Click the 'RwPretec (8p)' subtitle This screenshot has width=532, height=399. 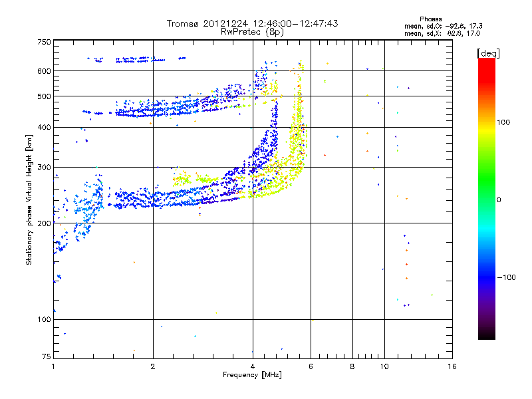252,32
